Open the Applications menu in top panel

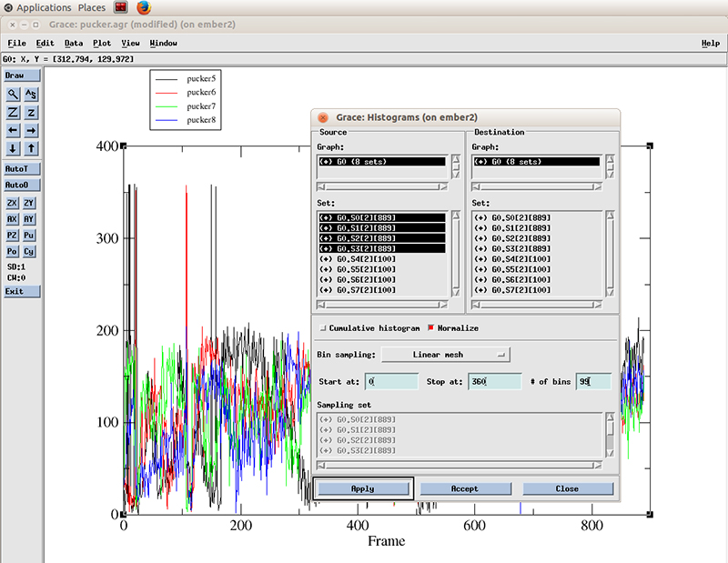coord(44,7)
